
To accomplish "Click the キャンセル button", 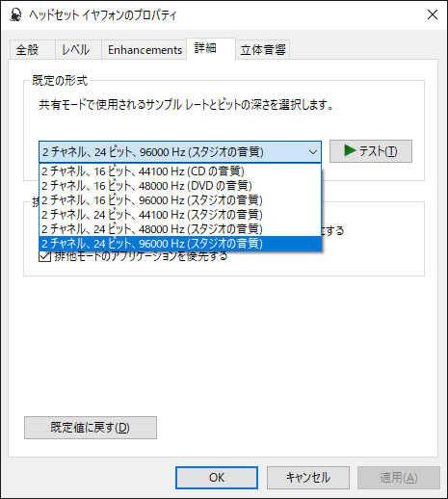I will click(x=308, y=478).
